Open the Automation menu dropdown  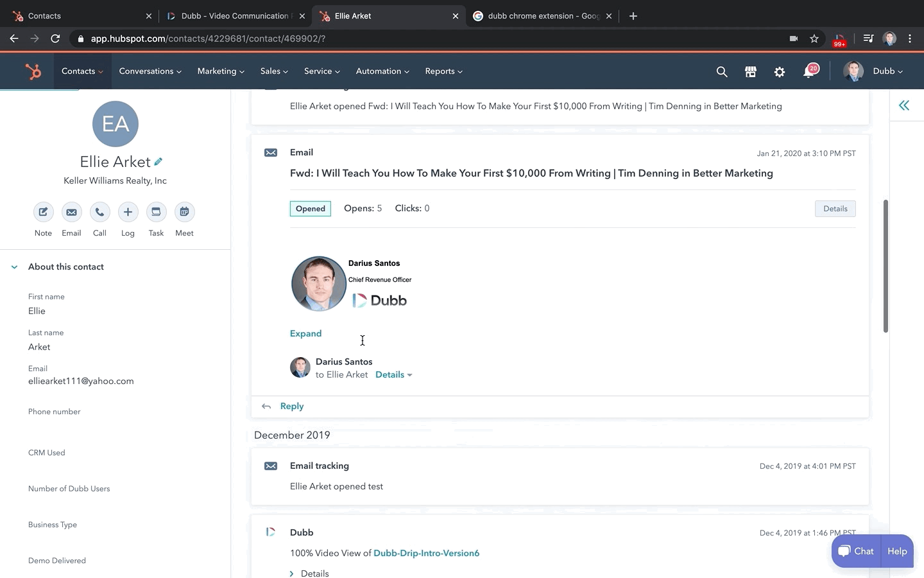pos(382,71)
